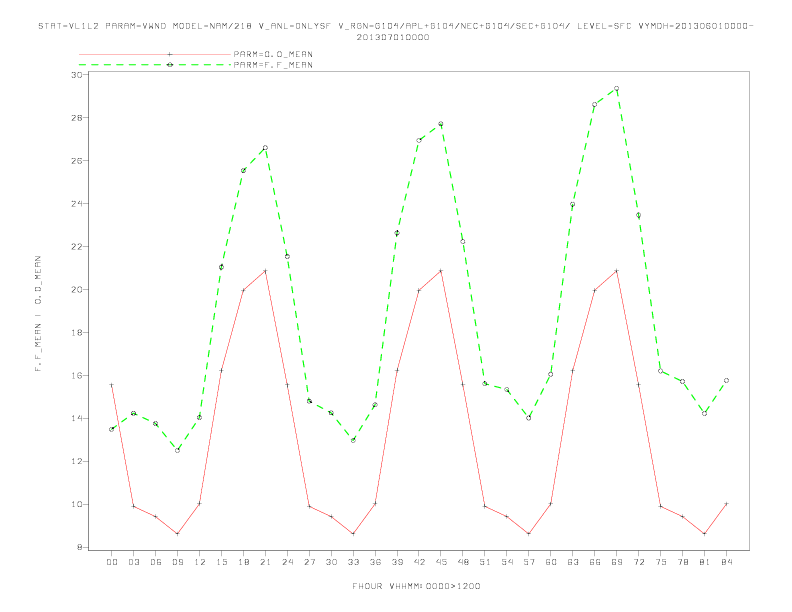Click x-axis tick label 84
The height and width of the screenshot is (612, 792).
click(x=726, y=562)
